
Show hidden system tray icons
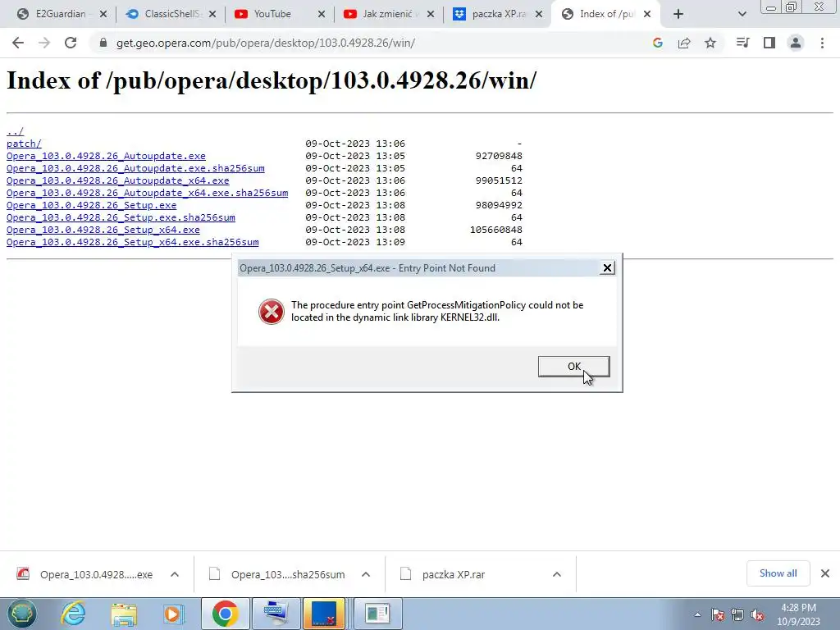click(697, 614)
